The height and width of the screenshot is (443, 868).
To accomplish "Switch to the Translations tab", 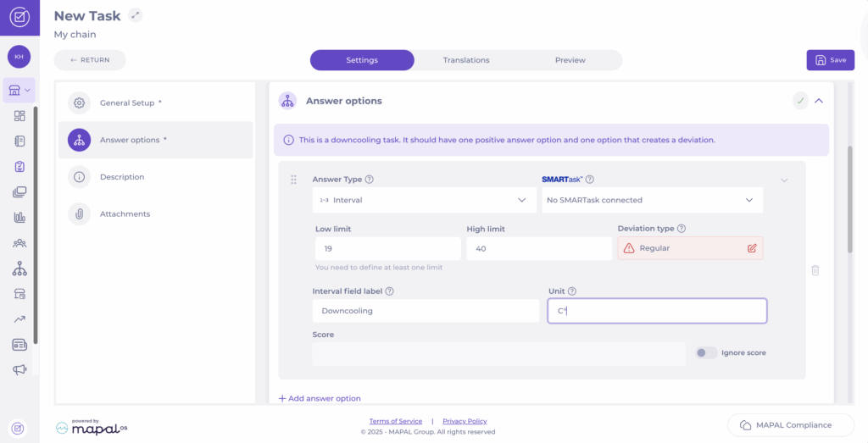I will point(465,60).
